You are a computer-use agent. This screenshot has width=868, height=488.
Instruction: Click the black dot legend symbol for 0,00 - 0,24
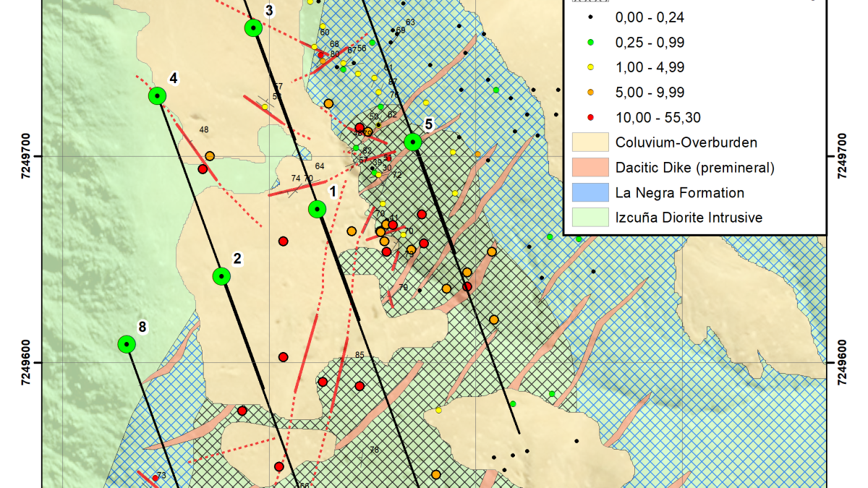(590, 17)
